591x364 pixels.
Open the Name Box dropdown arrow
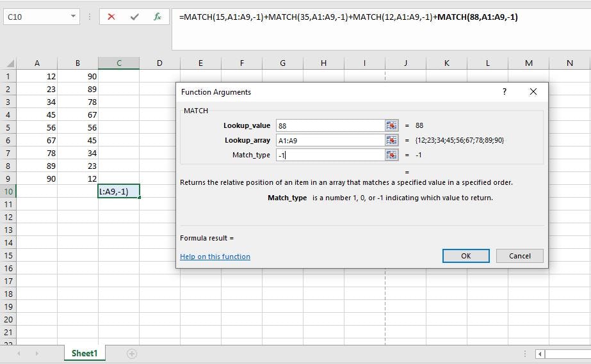[x=73, y=17]
